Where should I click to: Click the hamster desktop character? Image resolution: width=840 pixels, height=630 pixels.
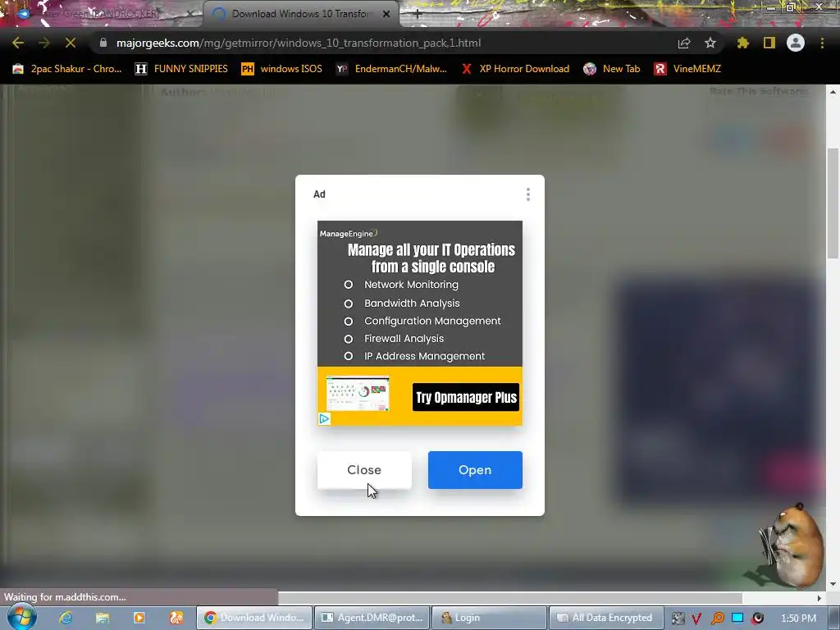click(792, 546)
